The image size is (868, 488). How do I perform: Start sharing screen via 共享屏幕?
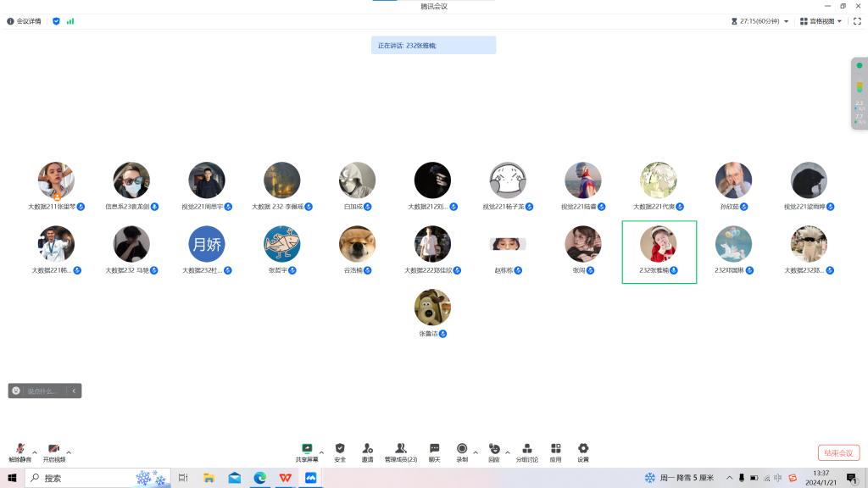[x=307, y=451]
